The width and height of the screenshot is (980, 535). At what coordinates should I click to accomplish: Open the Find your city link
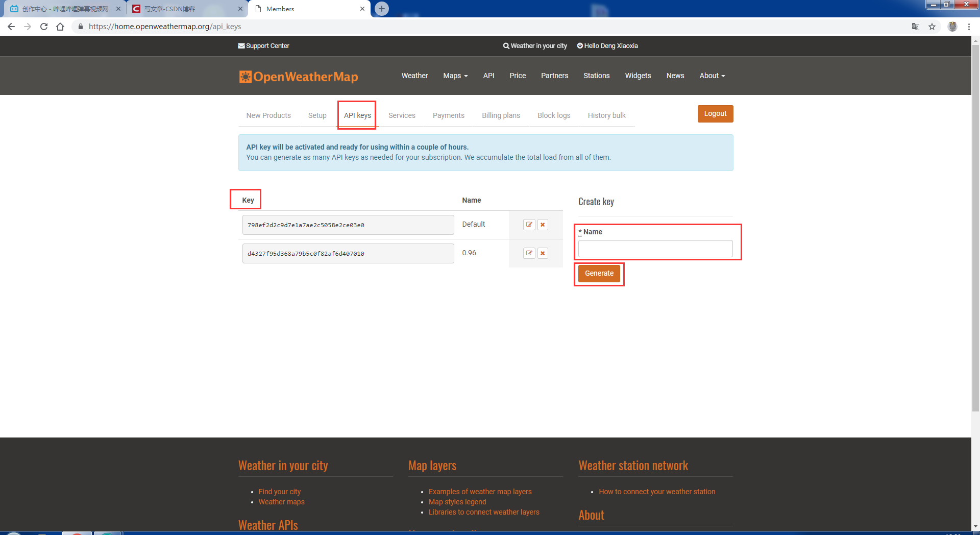pos(280,492)
